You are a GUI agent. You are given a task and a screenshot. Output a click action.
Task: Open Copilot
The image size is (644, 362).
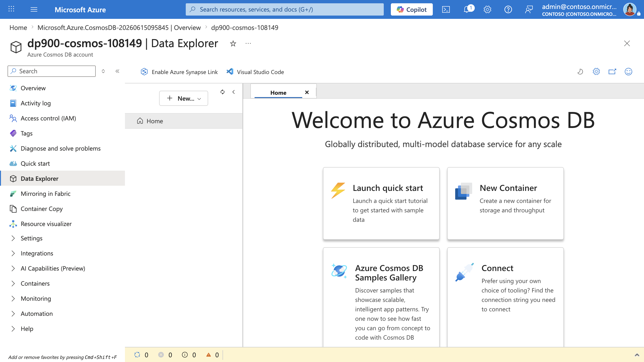[x=412, y=9]
